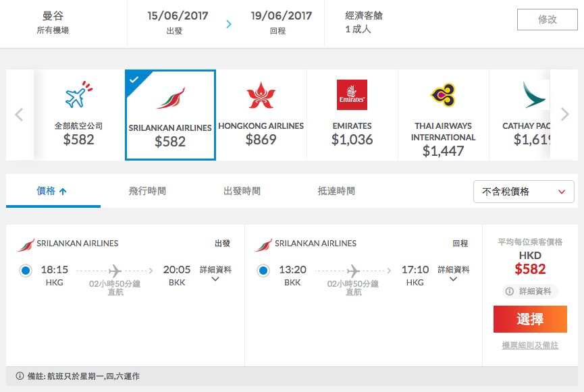Click the red 選擇 select button
The image size is (584, 392).
pyautogui.click(x=530, y=319)
